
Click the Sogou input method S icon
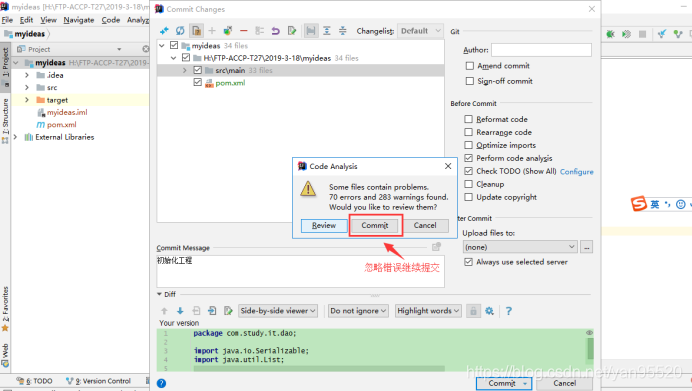tap(639, 204)
